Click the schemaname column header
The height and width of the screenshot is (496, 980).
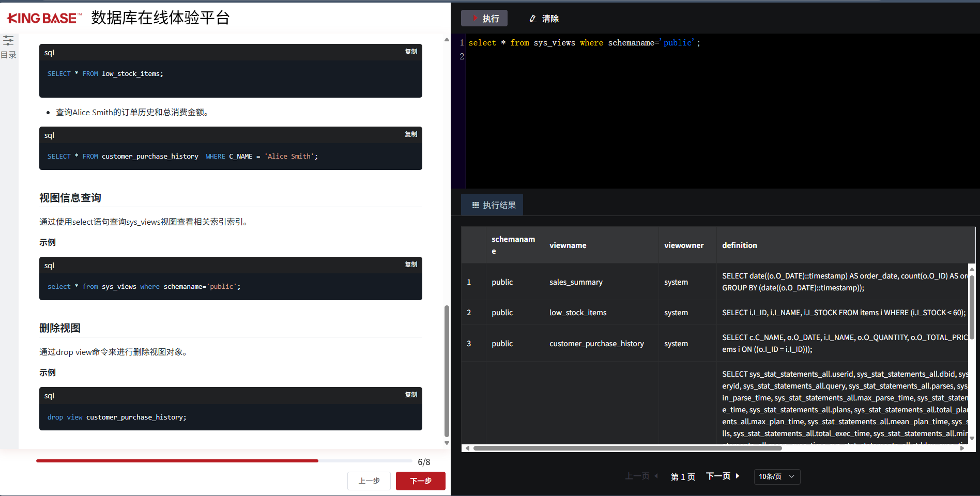click(x=515, y=245)
